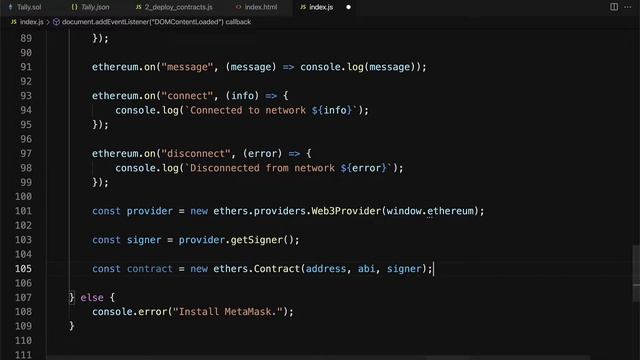Viewport: 640px width, 360px height.
Task: Click the signer variable declaration on line 103
Action: [x=144, y=240]
